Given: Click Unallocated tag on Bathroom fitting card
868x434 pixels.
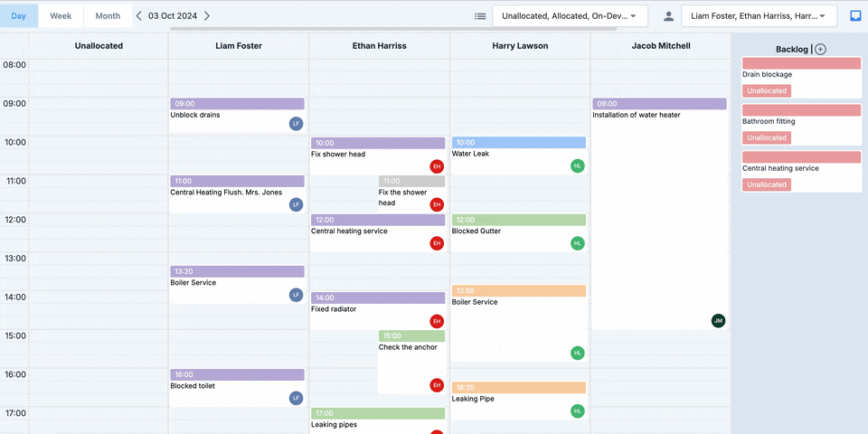Looking at the screenshot, I should pyautogui.click(x=766, y=137).
